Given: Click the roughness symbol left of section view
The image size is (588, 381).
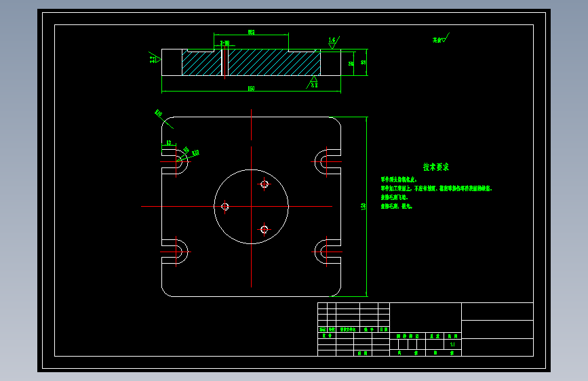Looking at the screenshot, I should [155, 58].
